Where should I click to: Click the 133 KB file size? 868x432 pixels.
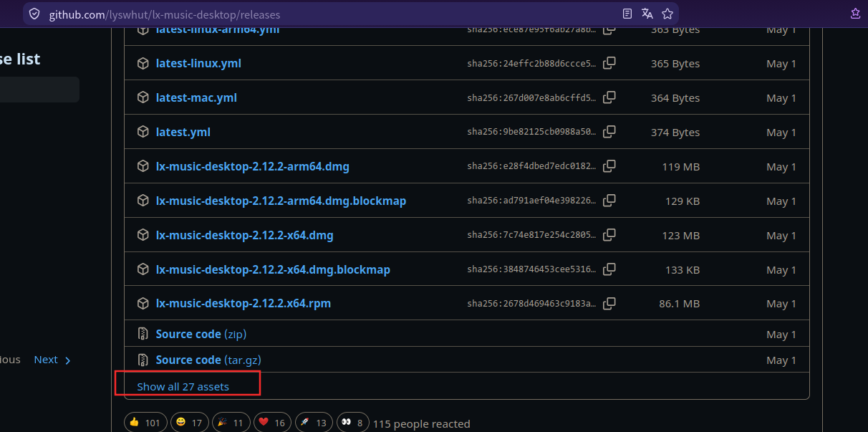pos(683,269)
